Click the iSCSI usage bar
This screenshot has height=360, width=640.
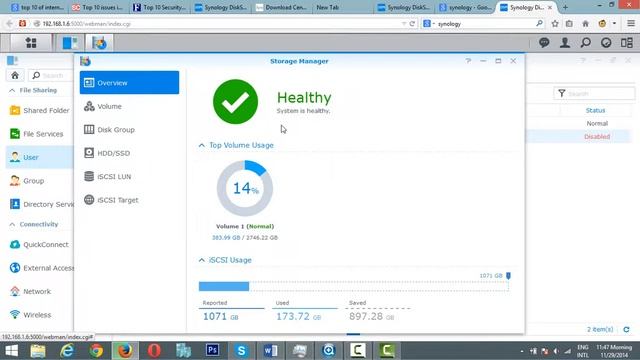(x=353, y=287)
